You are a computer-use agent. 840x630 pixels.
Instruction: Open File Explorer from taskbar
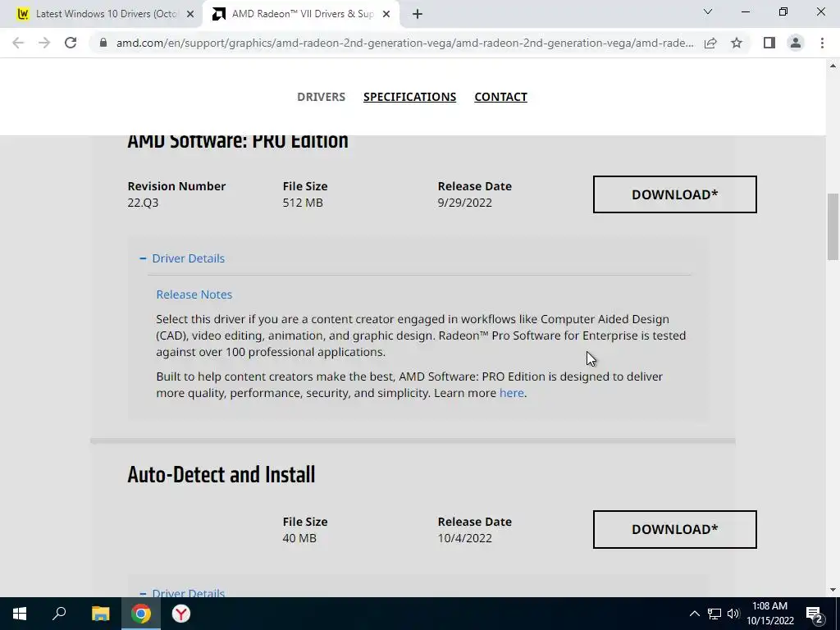tap(100, 614)
